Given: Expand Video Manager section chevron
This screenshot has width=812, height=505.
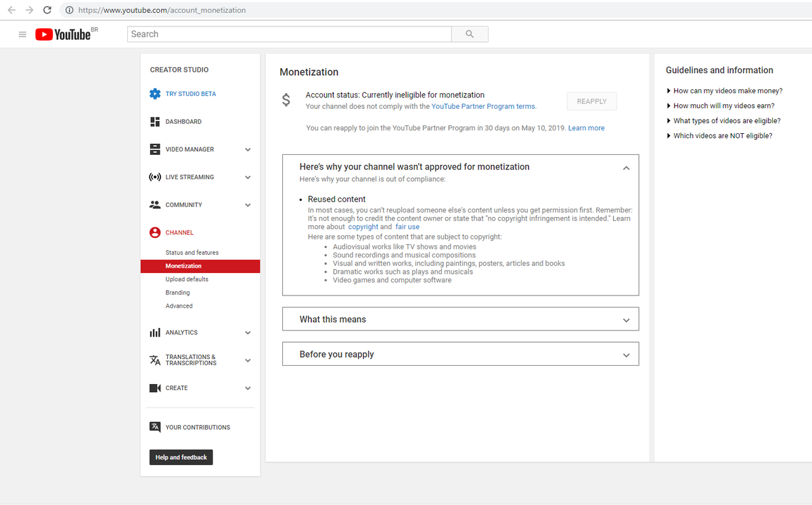Looking at the screenshot, I should point(248,149).
